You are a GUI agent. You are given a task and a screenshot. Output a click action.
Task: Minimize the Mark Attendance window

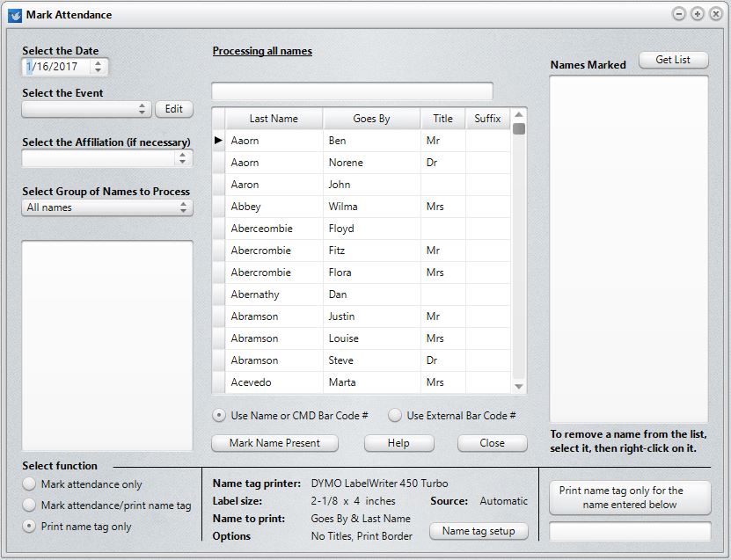(679, 14)
